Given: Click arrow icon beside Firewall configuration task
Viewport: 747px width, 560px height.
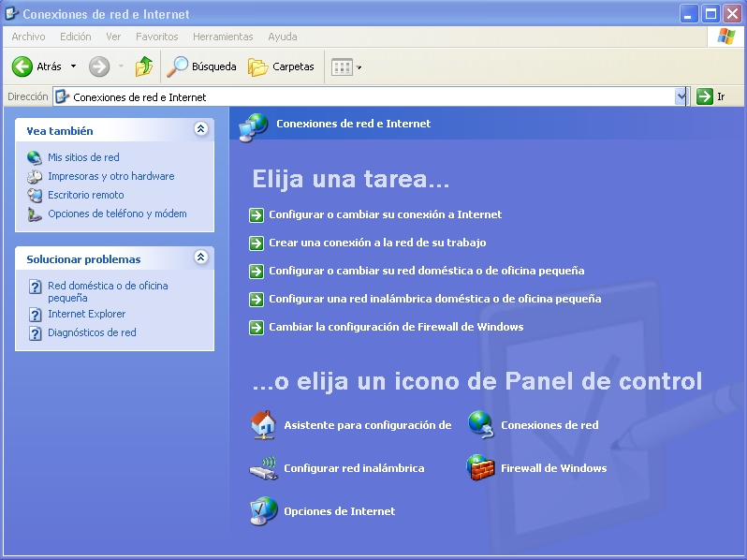Looking at the screenshot, I should (x=256, y=328).
